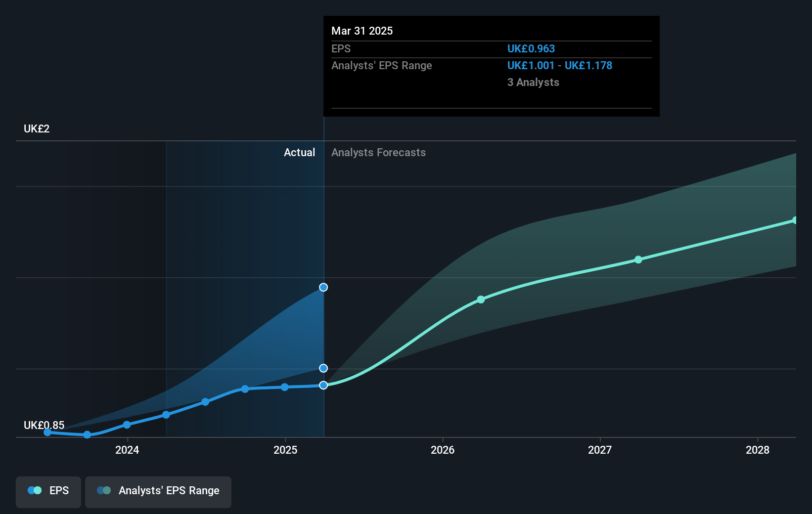Click the 2026 axis label
The height and width of the screenshot is (514, 812).
(443, 450)
